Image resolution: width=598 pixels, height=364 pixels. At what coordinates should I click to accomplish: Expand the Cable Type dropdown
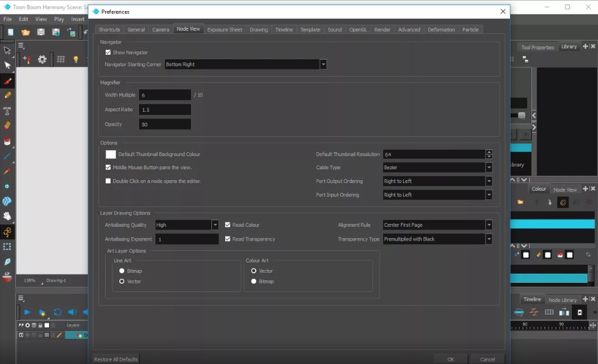point(489,168)
